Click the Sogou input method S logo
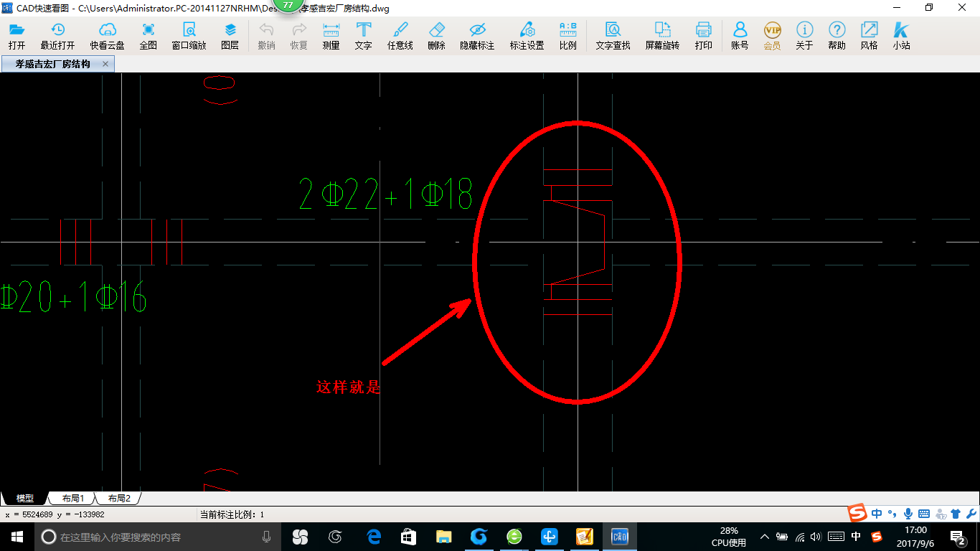The image size is (980, 551). click(x=857, y=514)
